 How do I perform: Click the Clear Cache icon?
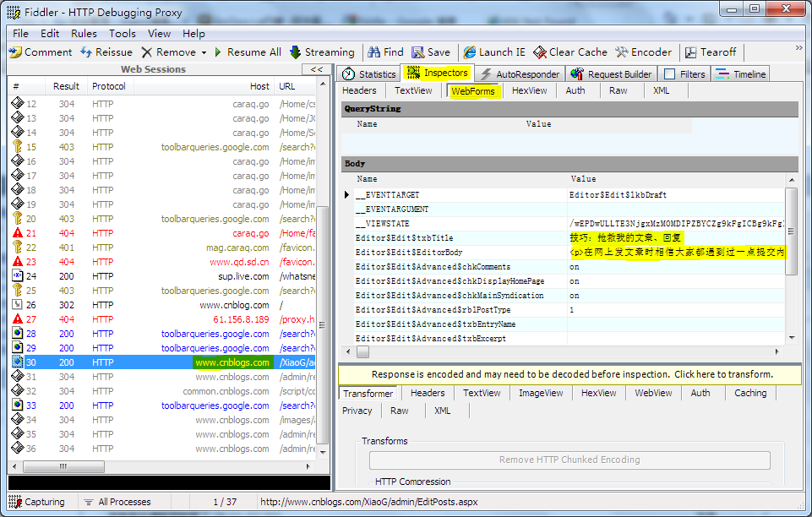pyautogui.click(x=540, y=52)
